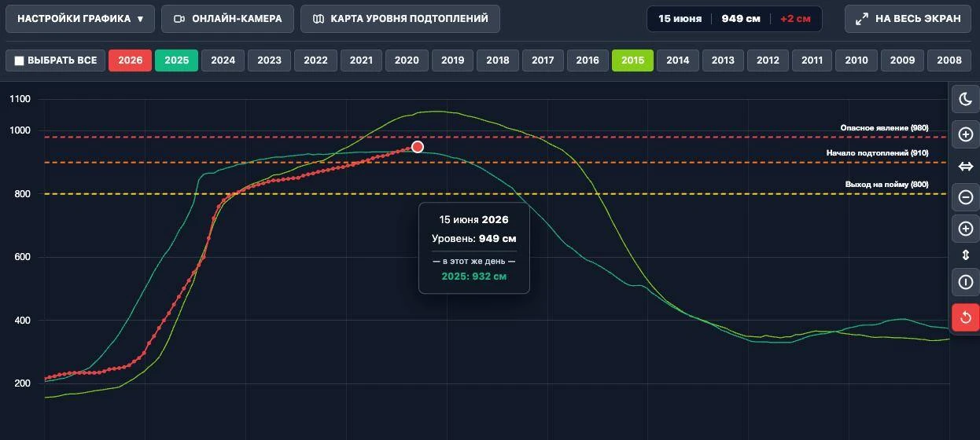Click the expand arrows icon for fullscreen

click(x=862, y=19)
